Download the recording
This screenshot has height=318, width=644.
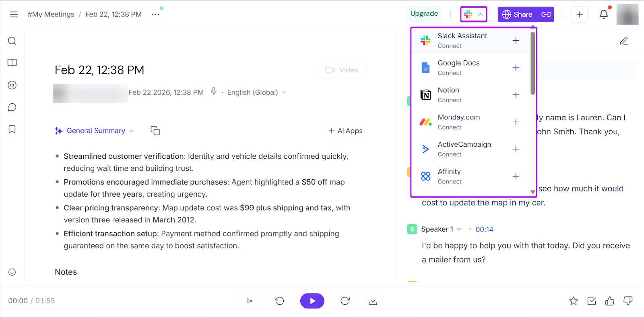[373, 301]
